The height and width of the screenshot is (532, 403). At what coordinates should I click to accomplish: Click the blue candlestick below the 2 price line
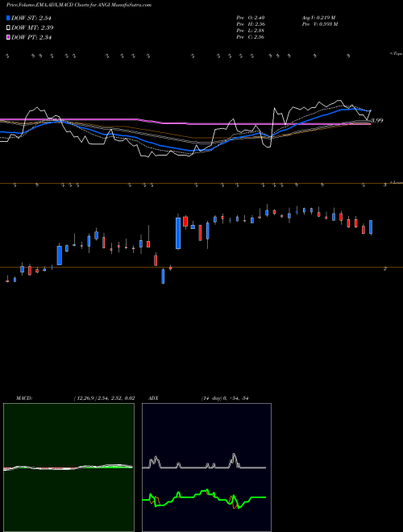163,276
